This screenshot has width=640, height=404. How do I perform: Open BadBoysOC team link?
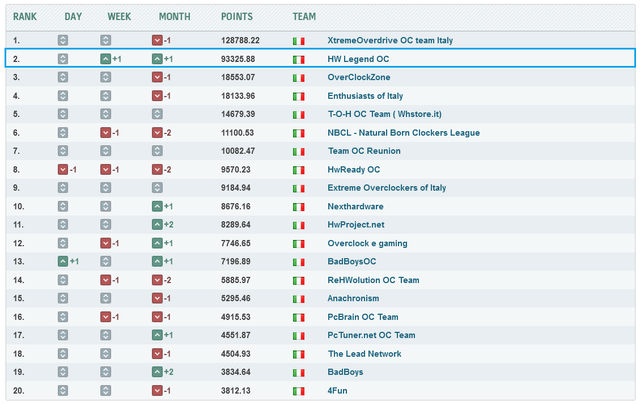351,262
